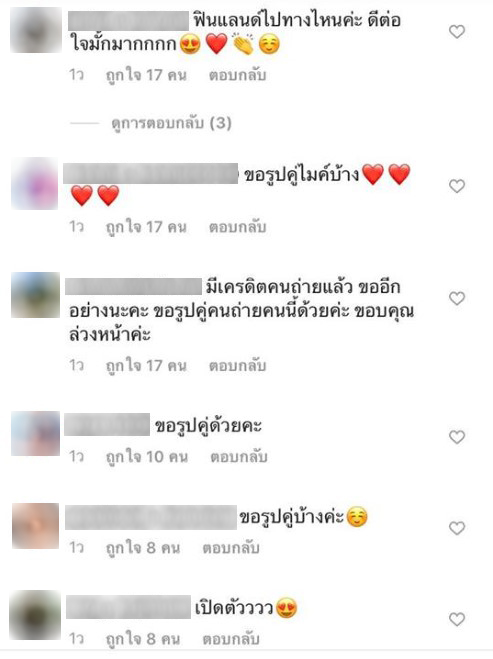Screen dimensions: 493x659
Task: View 10 likes on 'ขอรูปคู่ด้วยคะ' comment
Action: tap(147, 456)
